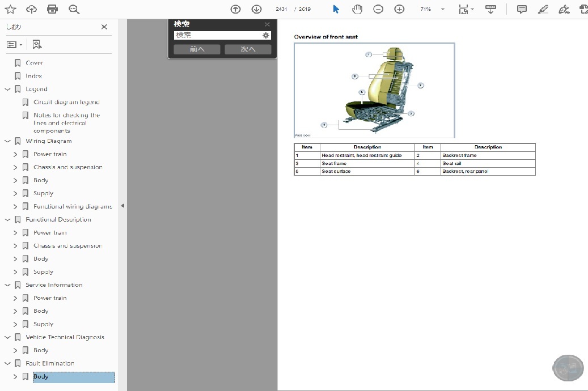The width and height of the screenshot is (588, 391).
Task: Expand Supply under Wiring Diagram
Action: pos(15,193)
